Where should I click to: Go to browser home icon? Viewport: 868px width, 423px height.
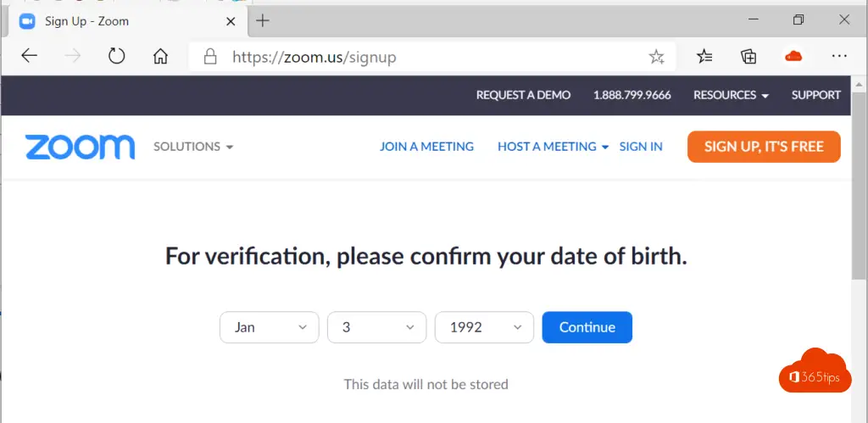point(160,57)
